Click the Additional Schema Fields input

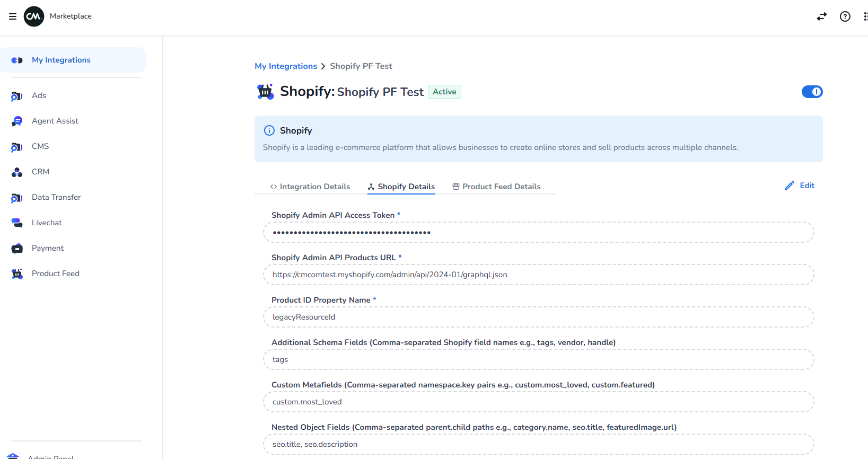click(x=539, y=359)
